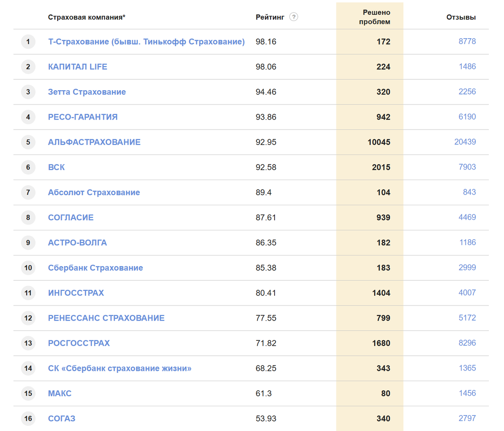The height and width of the screenshot is (431, 504).
Task: Click the Страховая компания* column header
Action: point(87,17)
